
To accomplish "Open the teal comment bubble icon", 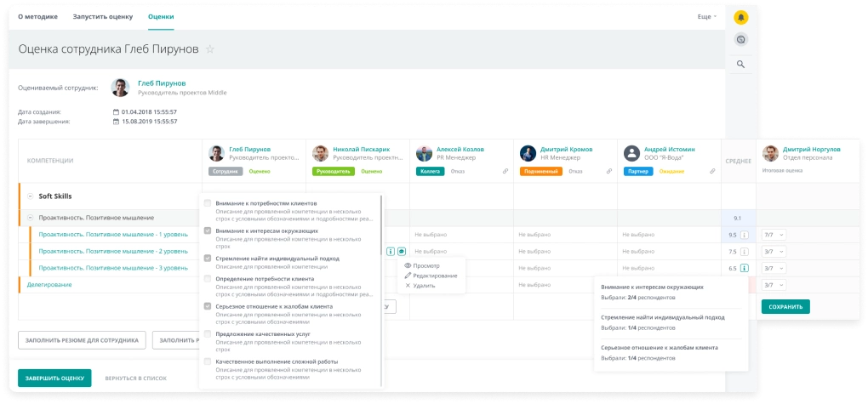I will (x=402, y=251).
